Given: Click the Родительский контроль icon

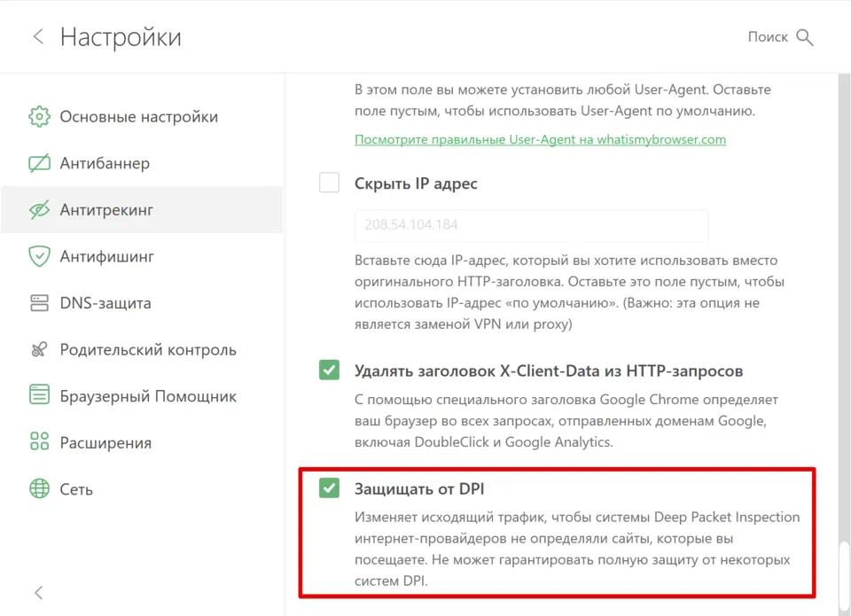Looking at the screenshot, I should coord(39,350).
